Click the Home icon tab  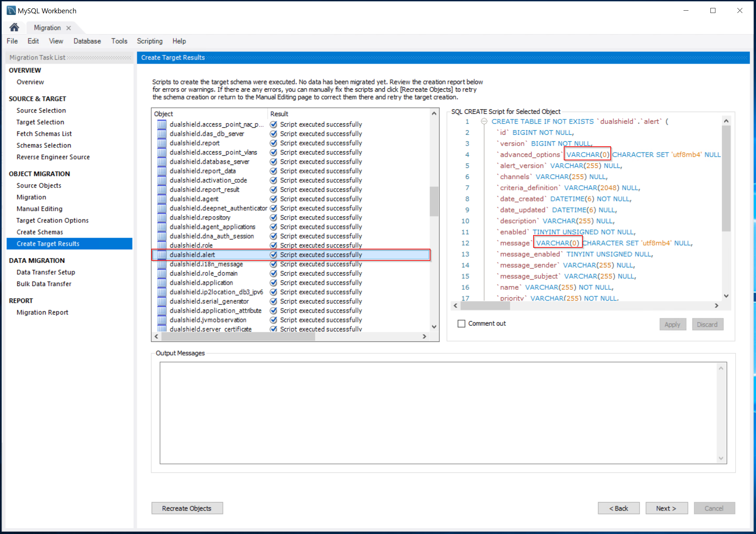[x=14, y=27]
